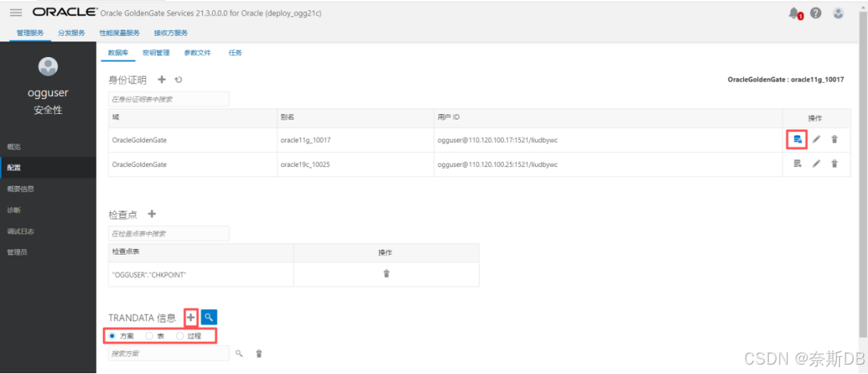This screenshot has height=374, width=868.
Task: Select the 方案 radio button
Action: [x=112, y=336]
